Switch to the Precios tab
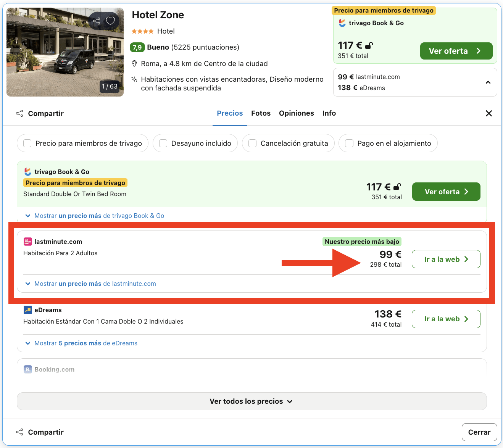The width and height of the screenshot is (503, 448). tap(230, 113)
